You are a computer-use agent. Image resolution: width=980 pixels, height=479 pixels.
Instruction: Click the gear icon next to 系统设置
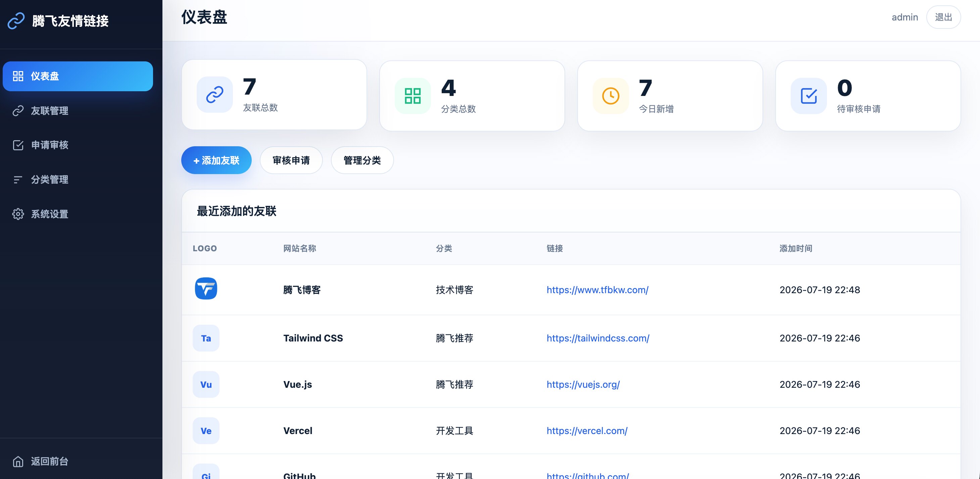18,214
